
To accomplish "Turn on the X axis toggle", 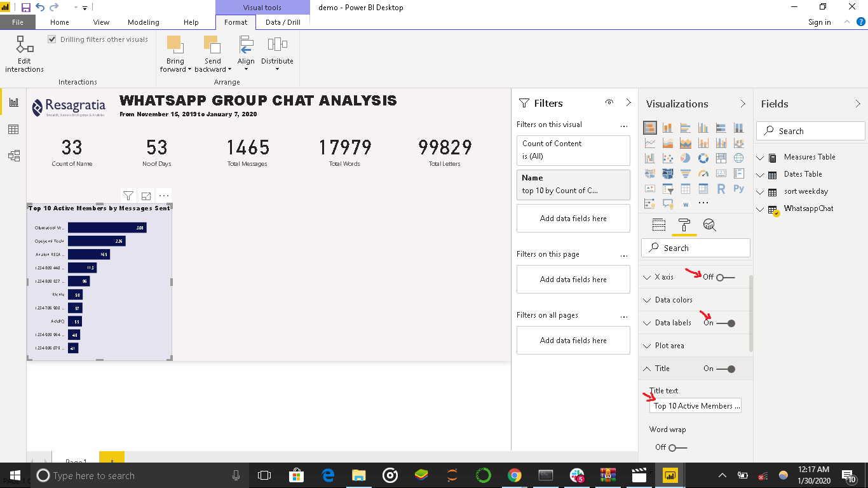I will click(x=724, y=278).
